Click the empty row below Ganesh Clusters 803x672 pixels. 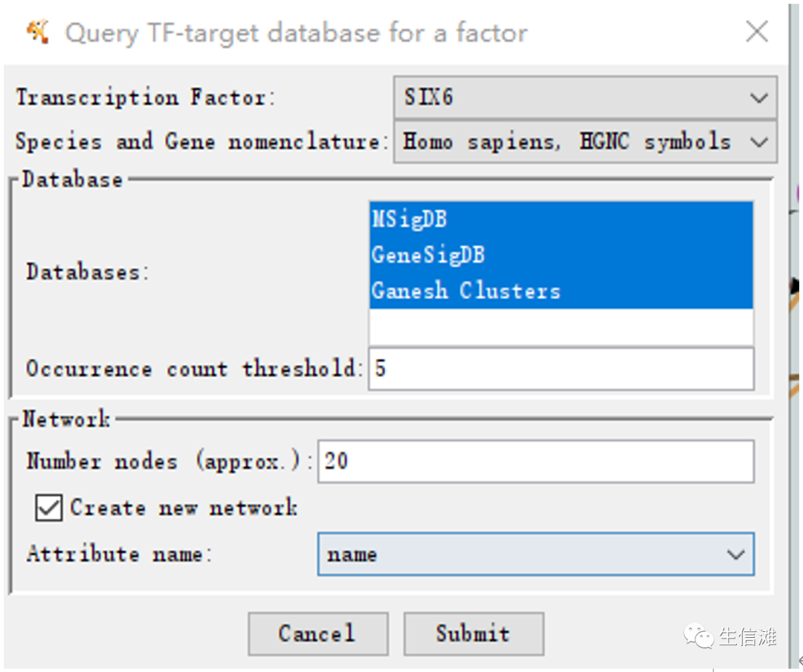(561, 326)
